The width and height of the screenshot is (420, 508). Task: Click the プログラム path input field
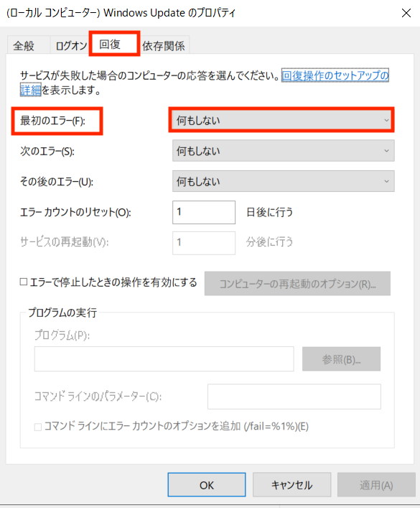[164, 359]
